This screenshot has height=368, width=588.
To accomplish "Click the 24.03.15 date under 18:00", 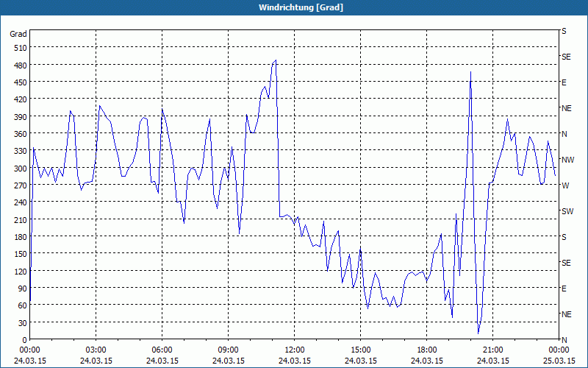I will pyautogui.click(x=427, y=361).
